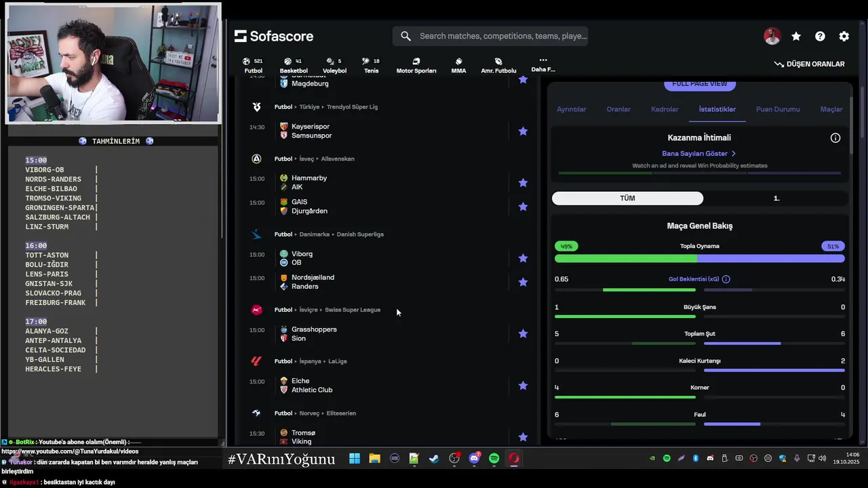Screen dimensions: 868x488
Task: Switch to the Maçlar tab
Action: [x=831, y=109]
